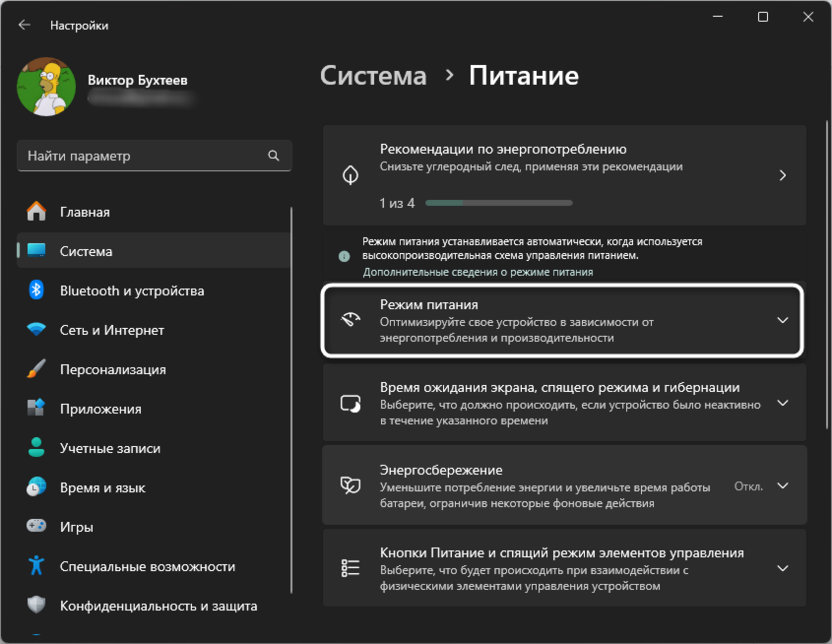Viewport: 832px width, 644px height.
Task: Click the leaf energy recommendations icon
Action: [350, 175]
